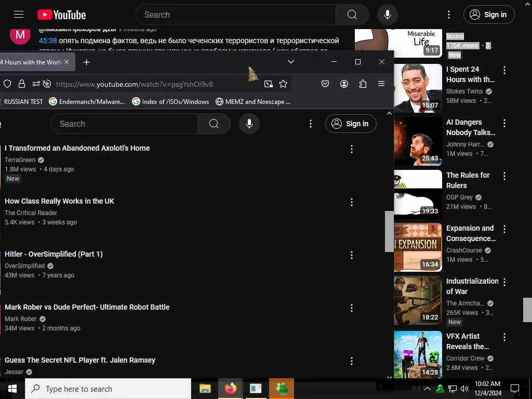Open the RUSSIAN TEST bookmark
Screen dimensions: 532x399
[x=23, y=101]
